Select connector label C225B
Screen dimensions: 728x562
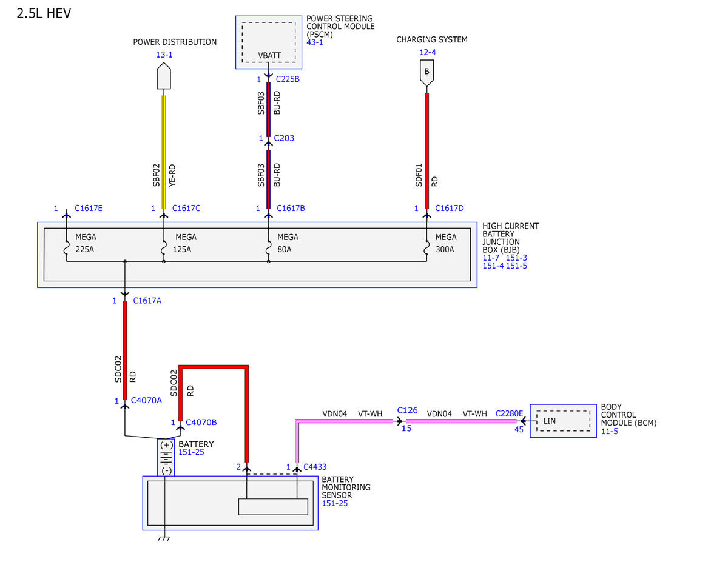[x=288, y=79]
